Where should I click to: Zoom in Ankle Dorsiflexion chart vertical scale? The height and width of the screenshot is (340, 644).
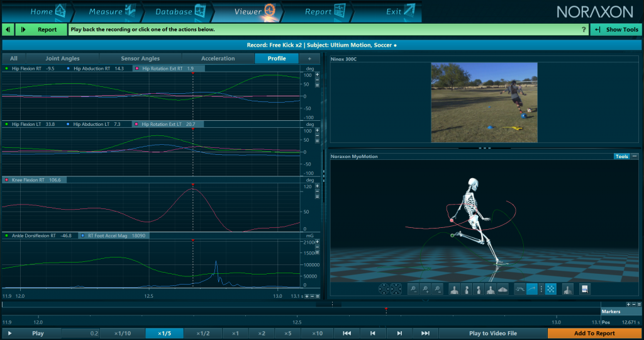coord(317,242)
